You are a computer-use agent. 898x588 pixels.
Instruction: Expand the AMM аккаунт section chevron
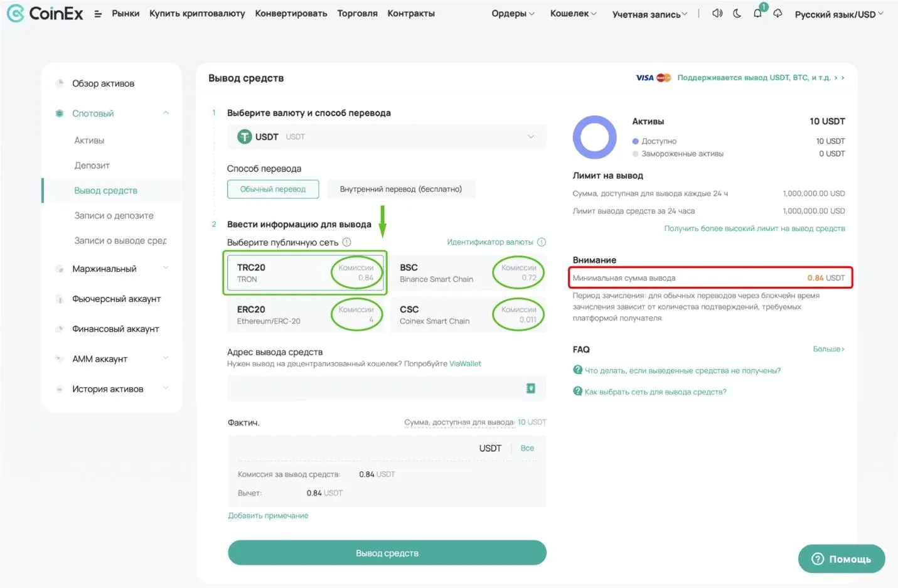[166, 358]
